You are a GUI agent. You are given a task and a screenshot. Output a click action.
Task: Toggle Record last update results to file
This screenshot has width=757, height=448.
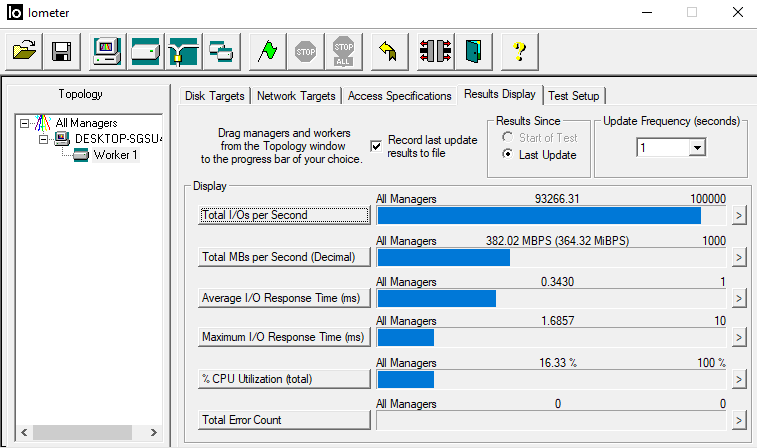click(376, 146)
